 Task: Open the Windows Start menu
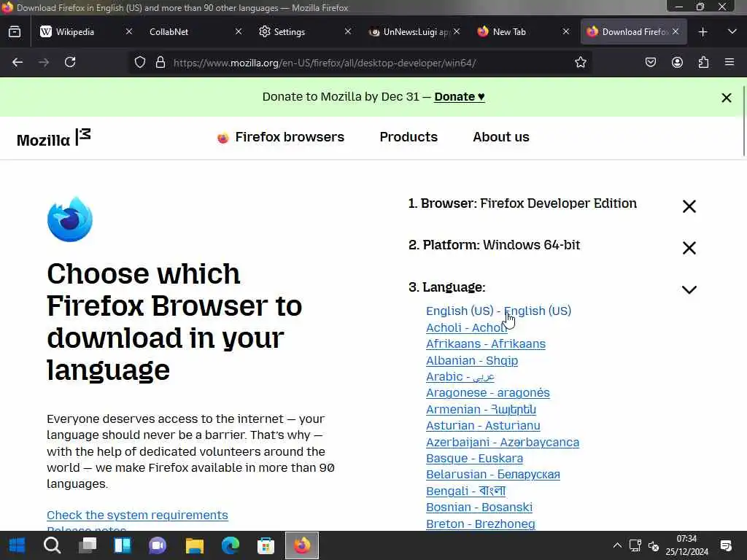(x=18, y=545)
